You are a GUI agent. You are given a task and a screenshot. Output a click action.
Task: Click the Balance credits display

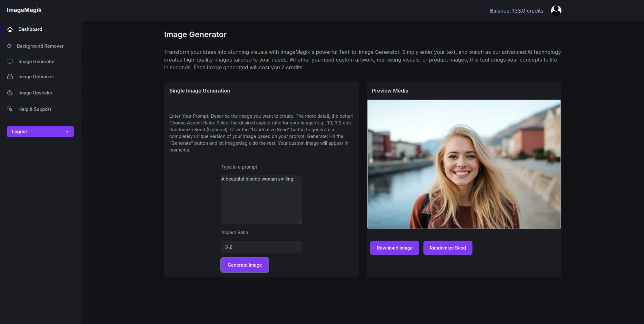click(x=516, y=10)
